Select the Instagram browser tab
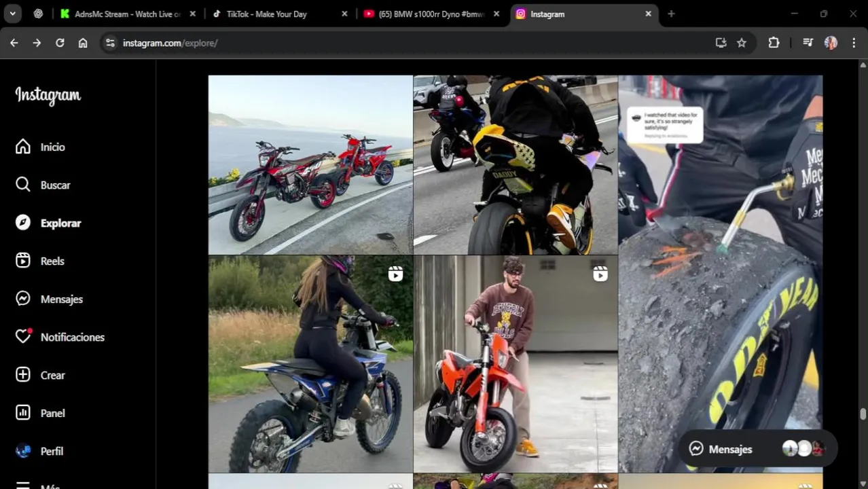This screenshot has height=489, width=868. [584, 14]
